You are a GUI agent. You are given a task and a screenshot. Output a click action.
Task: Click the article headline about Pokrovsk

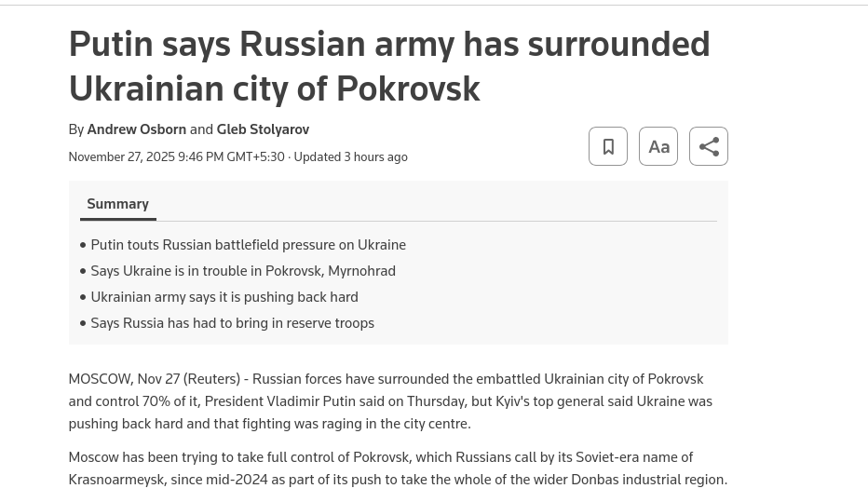pos(388,66)
